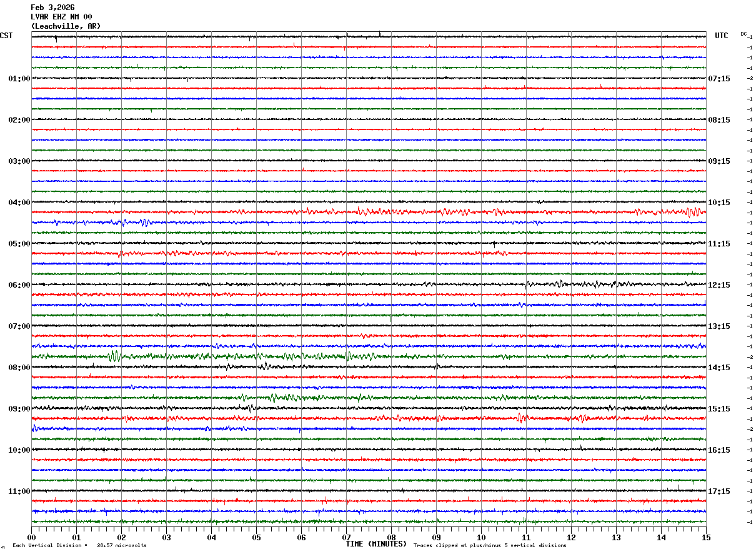Viewport: 756px width, 554px height.
Task: Click the 'Traces clipped at plus/minus 5' note
Action: pos(490,546)
